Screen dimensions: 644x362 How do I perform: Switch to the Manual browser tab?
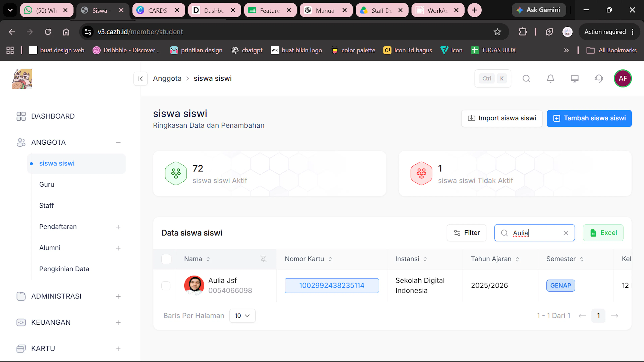tap(326, 10)
